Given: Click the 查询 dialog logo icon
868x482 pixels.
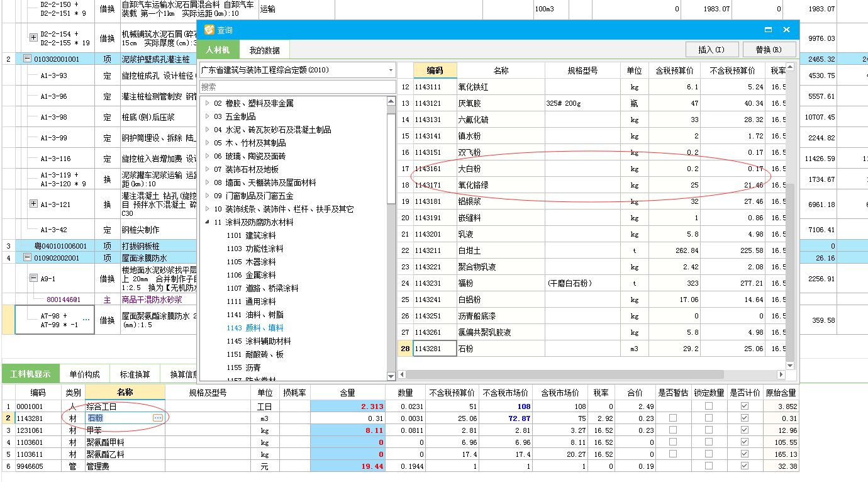Looking at the screenshot, I should (209, 30).
